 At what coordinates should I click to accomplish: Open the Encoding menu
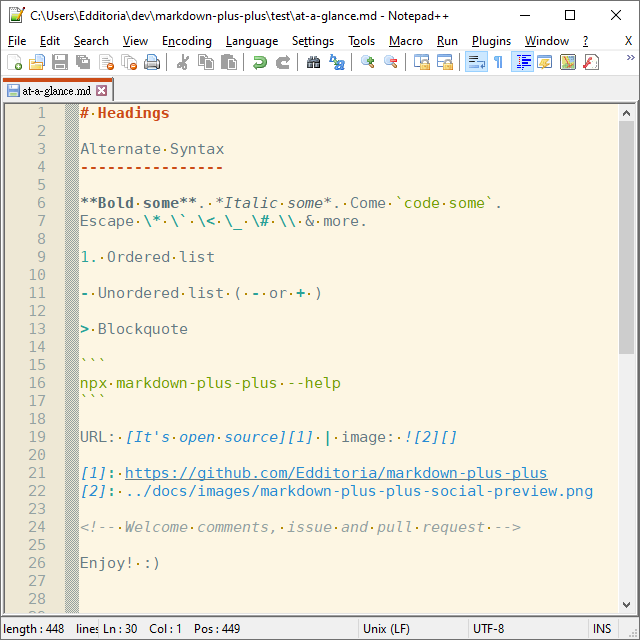coord(187,41)
